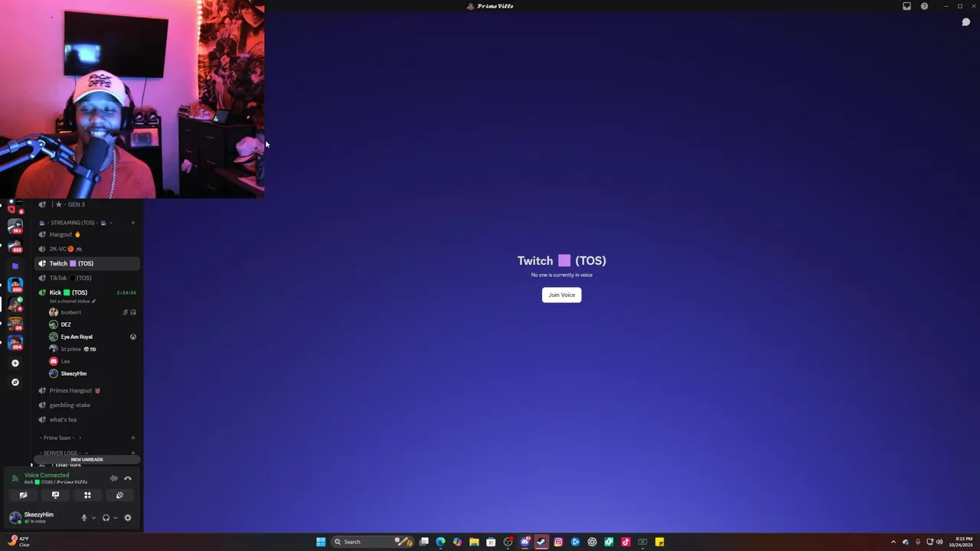Disconnect from voice call
The height and width of the screenshot is (551, 980).
pyautogui.click(x=128, y=478)
